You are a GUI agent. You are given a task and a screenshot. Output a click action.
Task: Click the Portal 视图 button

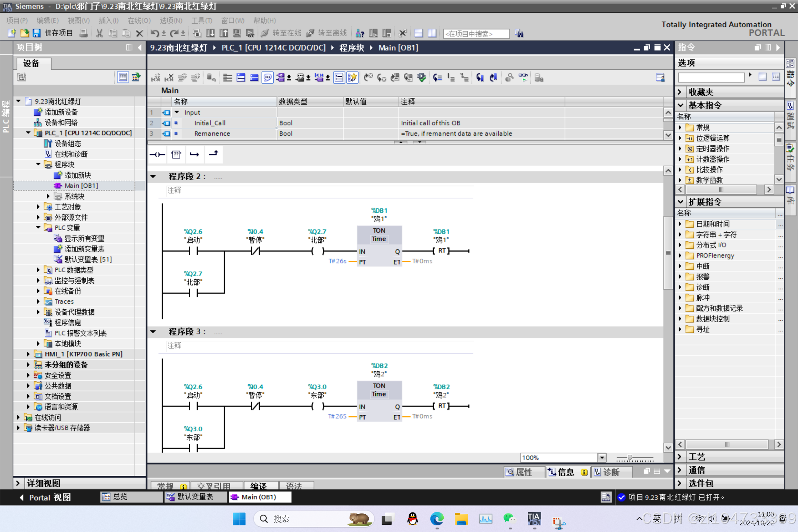(45, 497)
